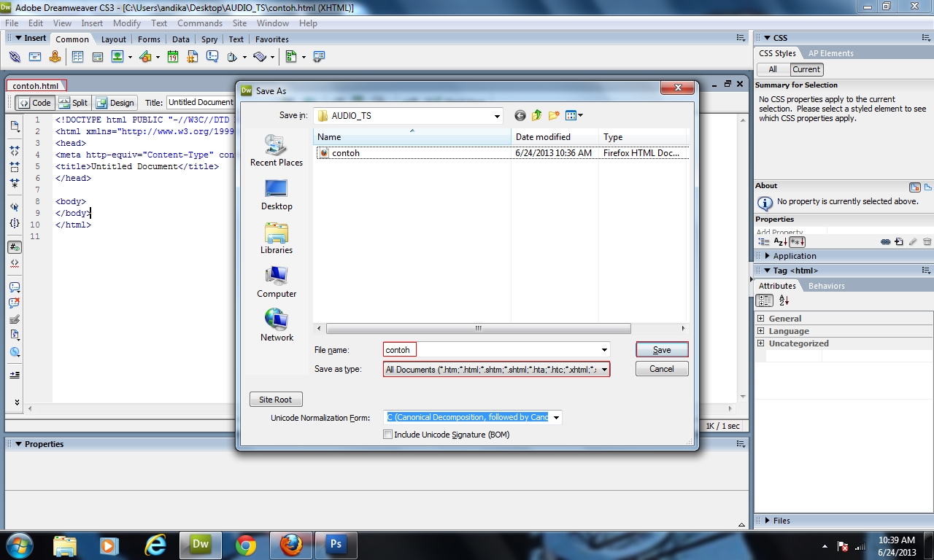The width and height of the screenshot is (934, 560).
Task: Toggle CSS All mode button
Action: (x=773, y=69)
